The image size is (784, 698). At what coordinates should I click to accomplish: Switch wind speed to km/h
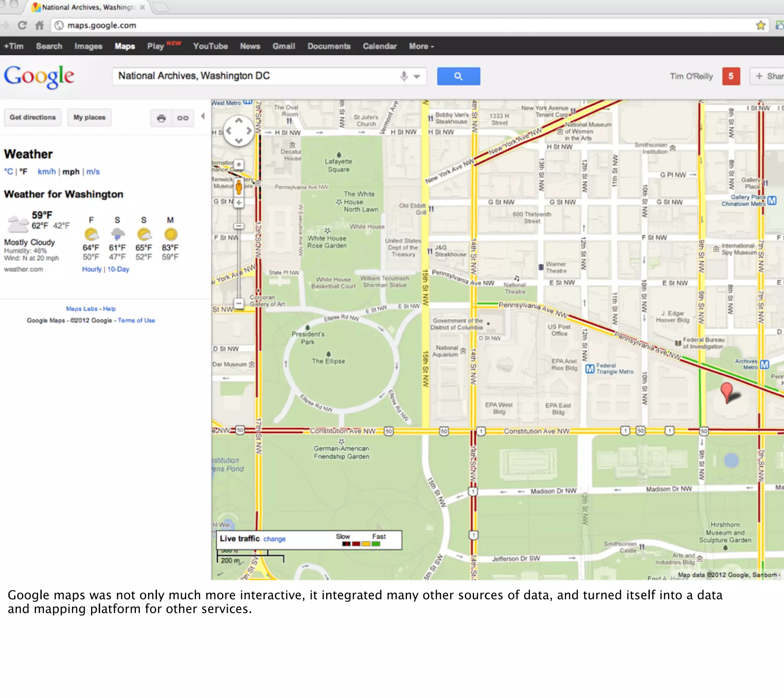click(x=46, y=171)
